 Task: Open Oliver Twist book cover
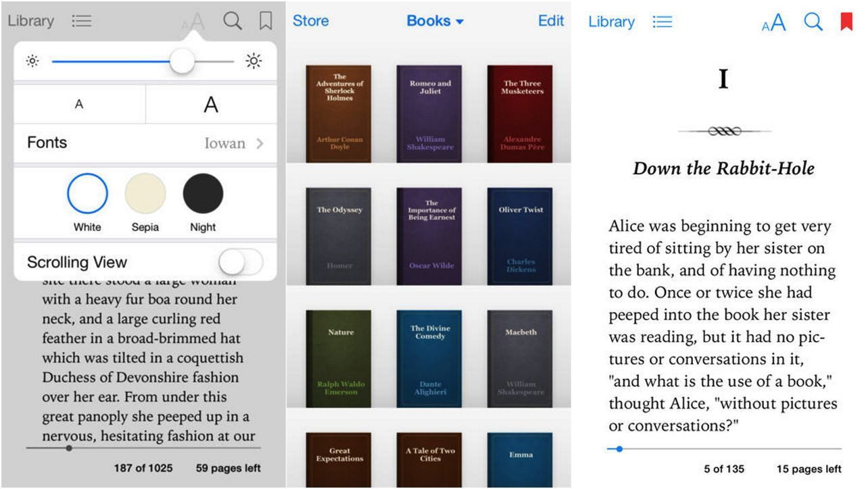pyautogui.click(x=520, y=236)
